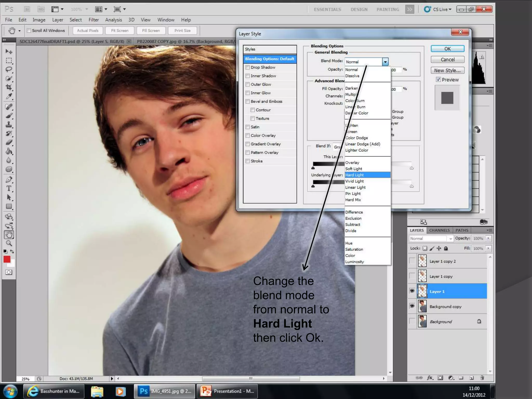Screen dimensions: 532x399
Task: Uncheck the Preview checkbox
Action: point(438,79)
